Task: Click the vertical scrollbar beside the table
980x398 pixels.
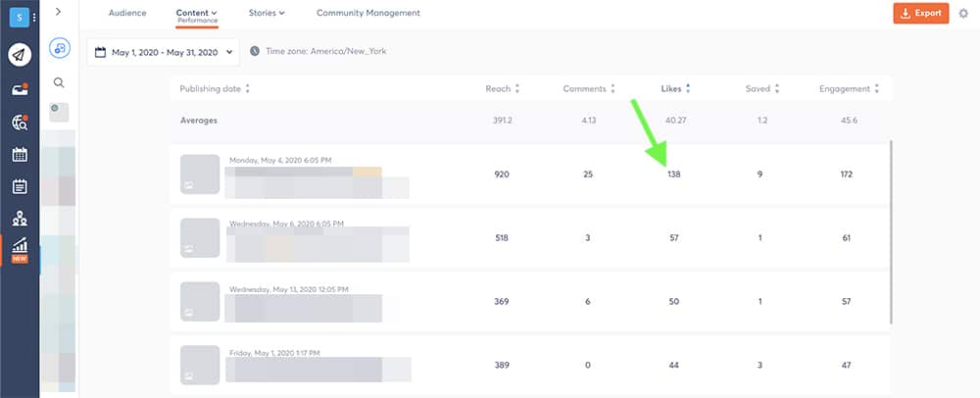Action: pyautogui.click(x=891, y=231)
